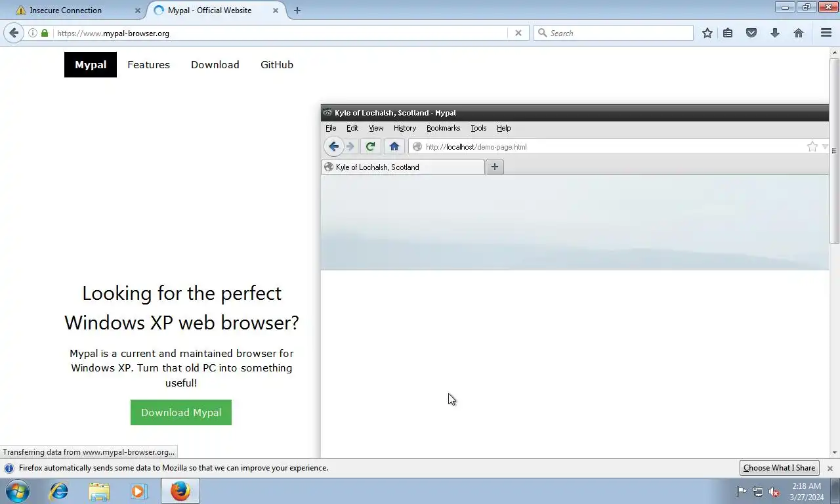The width and height of the screenshot is (840, 504).
Task: Click the green Download Mypal button
Action: pos(181,412)
